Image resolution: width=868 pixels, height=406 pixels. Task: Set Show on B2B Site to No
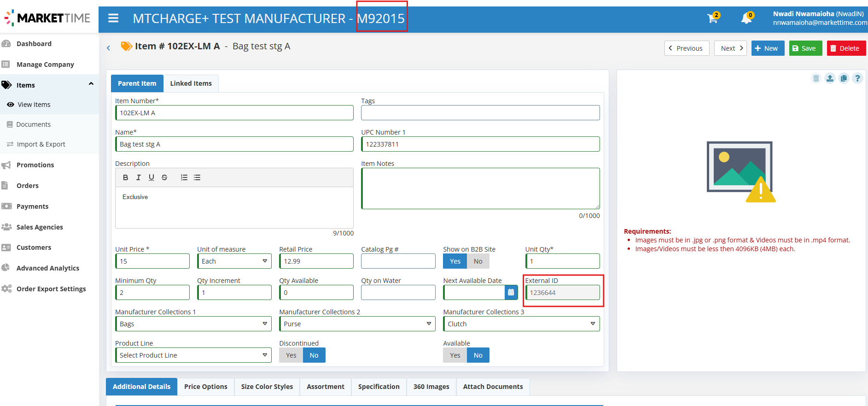click(x=478, y=261)
